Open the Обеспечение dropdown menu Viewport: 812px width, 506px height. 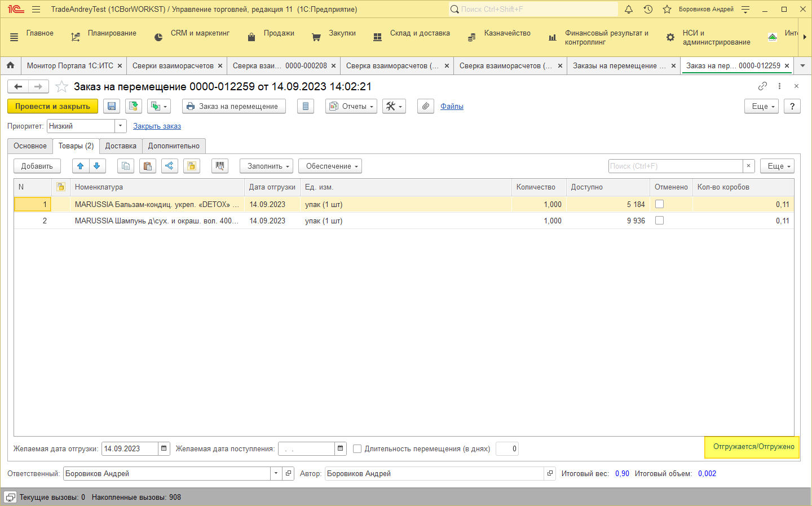(x=331, y=166)
